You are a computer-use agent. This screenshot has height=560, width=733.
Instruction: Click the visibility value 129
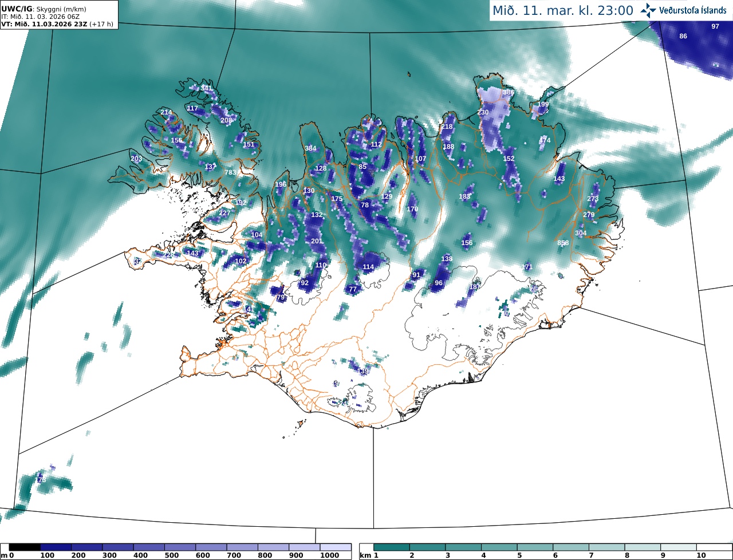(387, 196)
